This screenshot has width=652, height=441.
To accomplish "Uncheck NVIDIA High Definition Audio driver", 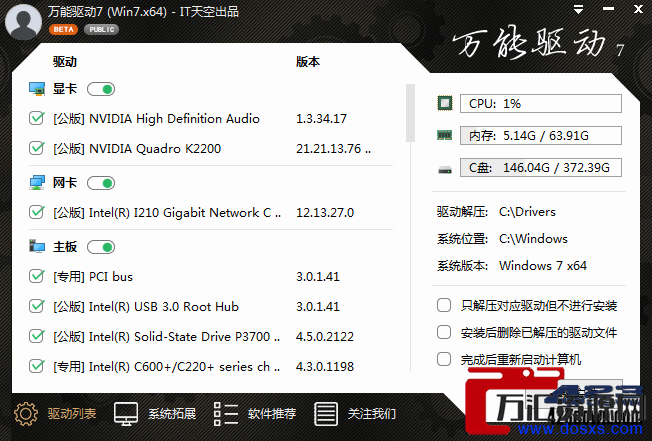I will pos(37,118).
